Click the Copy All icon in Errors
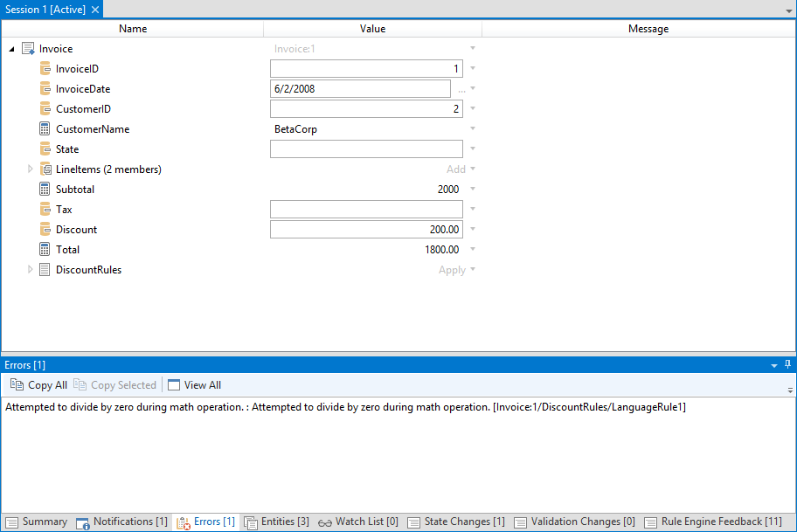 tap(17, 385)
